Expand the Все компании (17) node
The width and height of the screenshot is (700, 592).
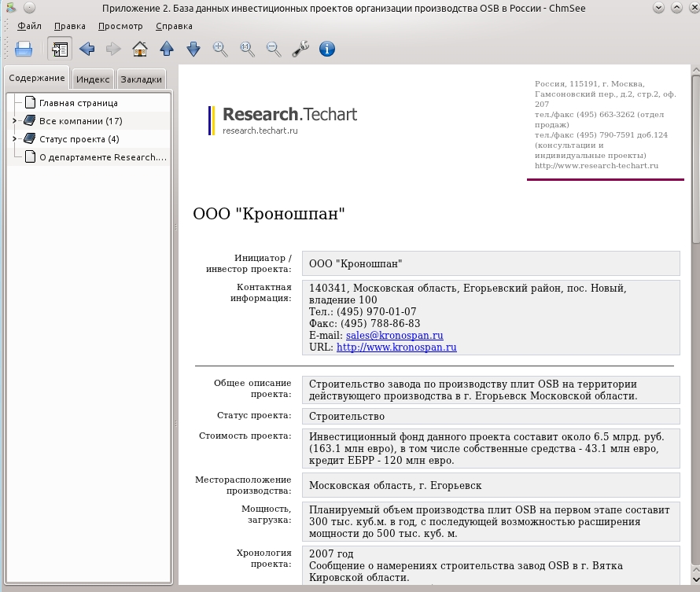click(x=14, y=121)
